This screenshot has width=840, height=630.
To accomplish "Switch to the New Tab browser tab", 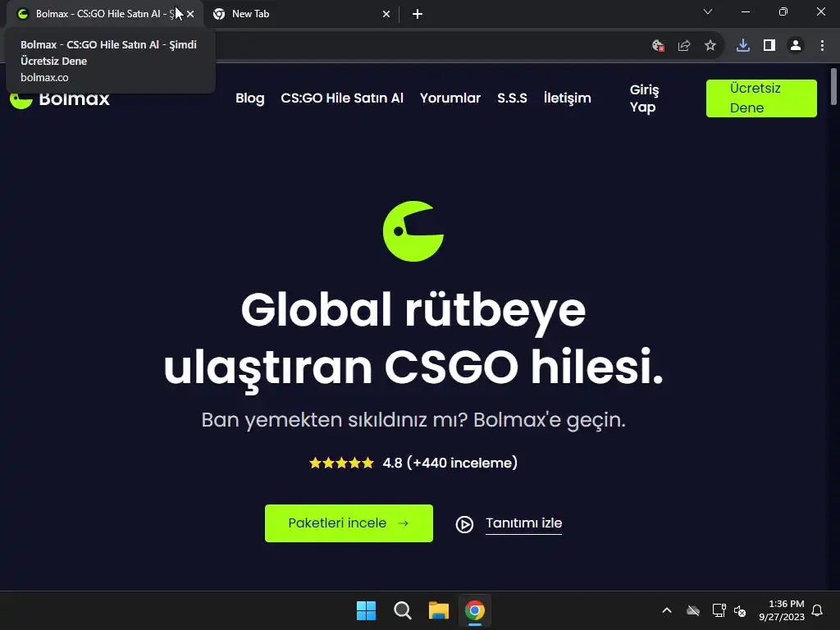I will [x=300, y=14].
